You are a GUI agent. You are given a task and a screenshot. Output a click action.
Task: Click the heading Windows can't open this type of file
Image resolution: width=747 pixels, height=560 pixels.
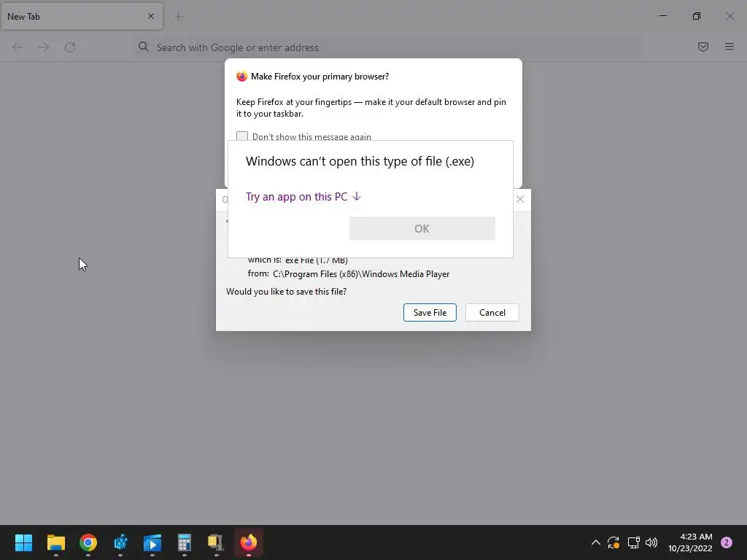(360, 161)
